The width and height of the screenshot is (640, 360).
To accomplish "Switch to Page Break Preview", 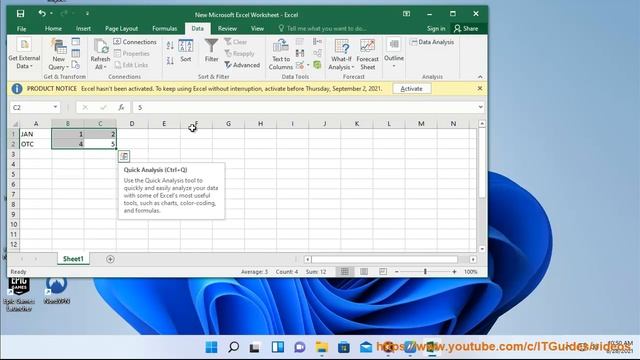I will [x=382, y=271].
